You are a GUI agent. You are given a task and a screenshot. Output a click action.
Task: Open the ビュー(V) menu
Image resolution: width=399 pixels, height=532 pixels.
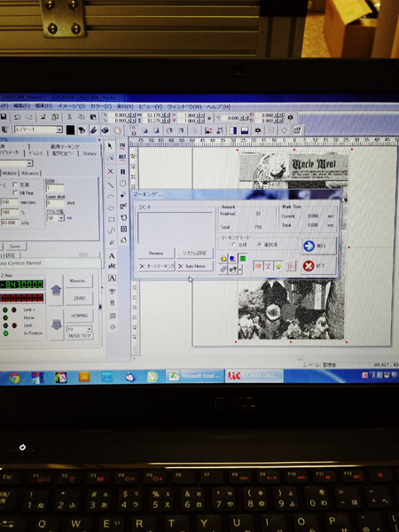(x=151, y=106)
